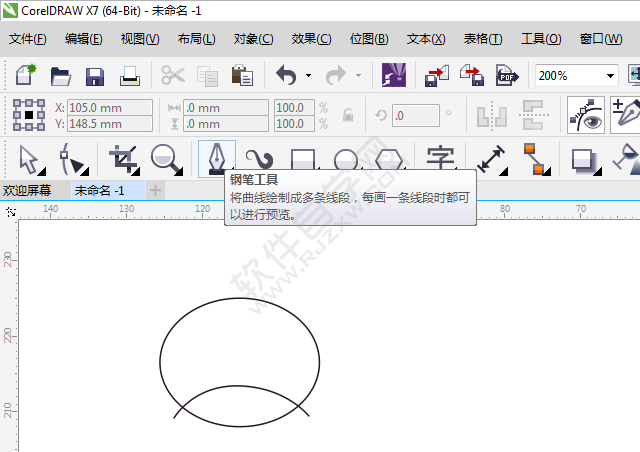Open the 编辑(E) menu
This screenshot has width=640, height=452.
click(x=84, y=39)
